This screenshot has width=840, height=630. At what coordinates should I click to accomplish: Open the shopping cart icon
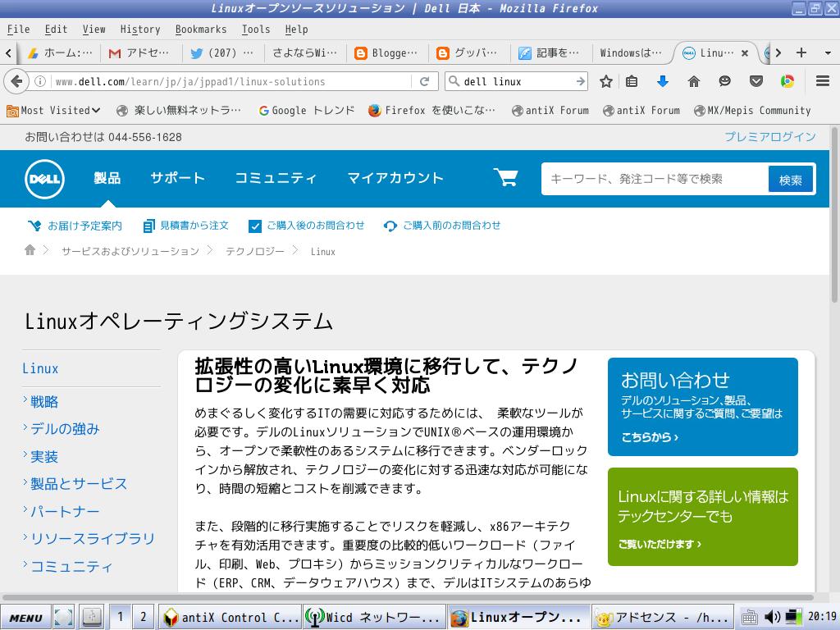[505, 177]
